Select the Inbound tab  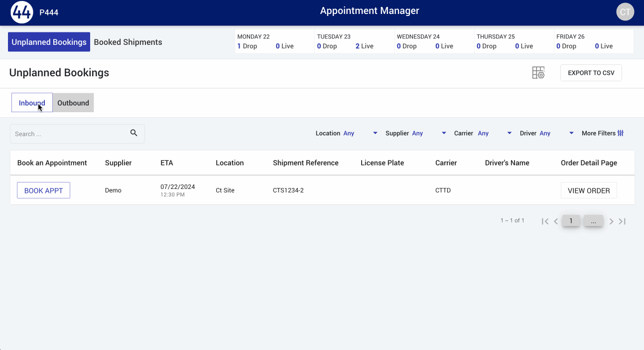pos(32,103)
